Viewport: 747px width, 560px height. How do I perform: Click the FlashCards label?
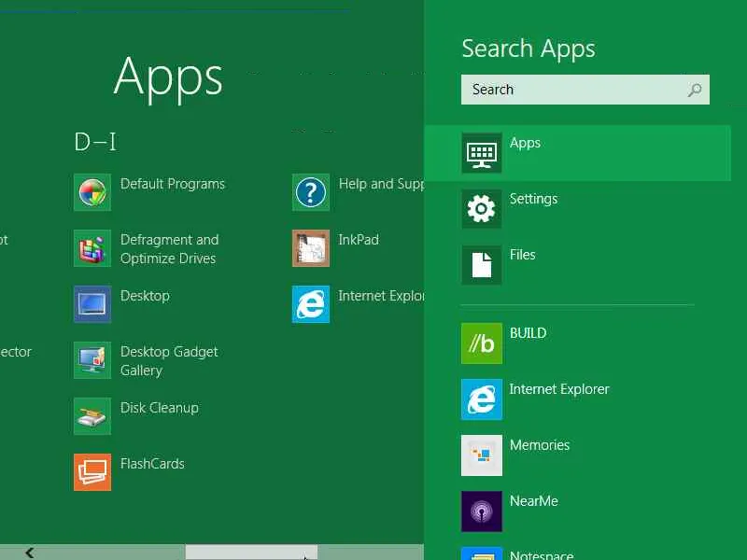152,464
